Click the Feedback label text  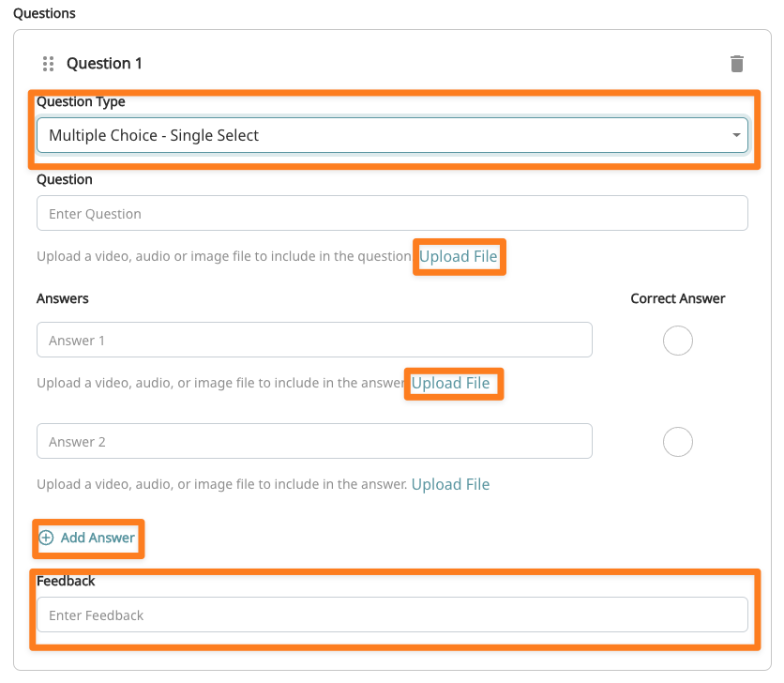tap(66, 581)
